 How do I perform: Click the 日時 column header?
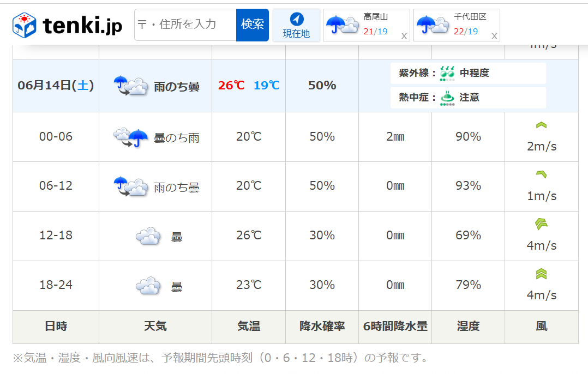pos(56,327)
